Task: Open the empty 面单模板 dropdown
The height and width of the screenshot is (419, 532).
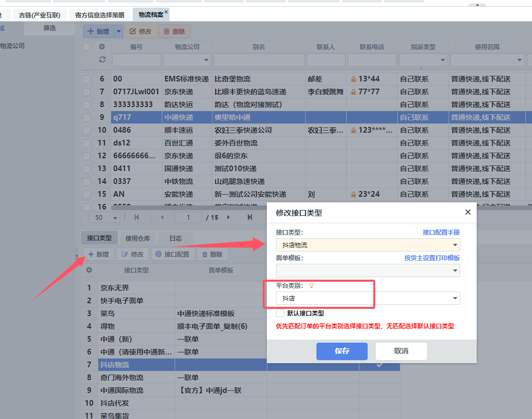Action: (x=368, y=270)
